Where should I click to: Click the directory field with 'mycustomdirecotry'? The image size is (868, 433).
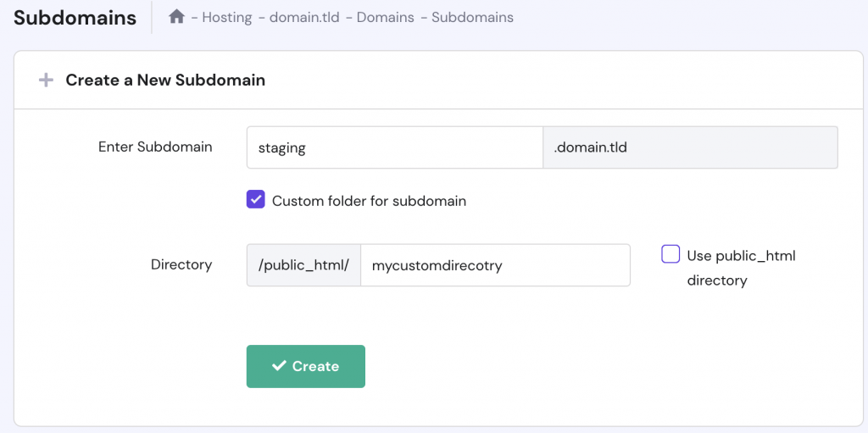pyautogui.click(x=495, y=265)
